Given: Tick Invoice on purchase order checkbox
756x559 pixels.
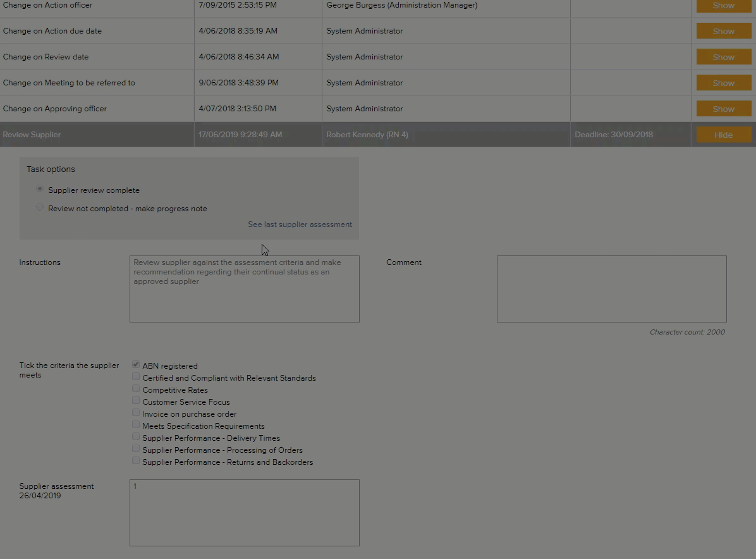Looking at the screenshot, I should (136, 413).
